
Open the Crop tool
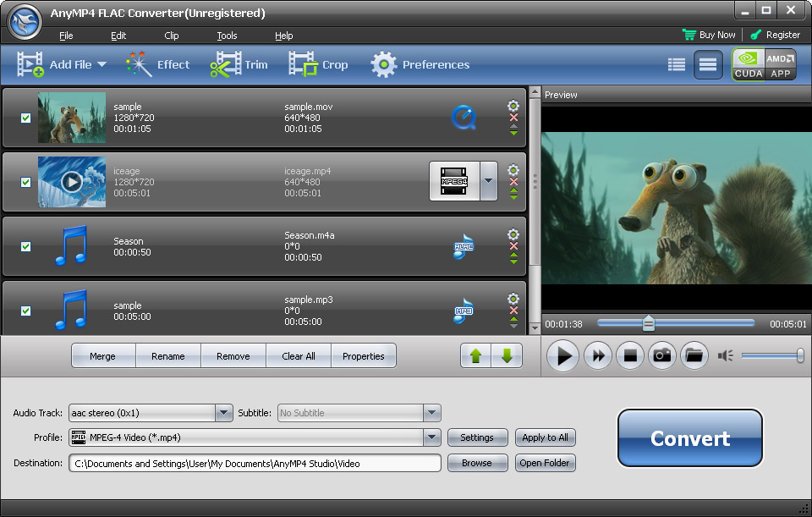318,65
